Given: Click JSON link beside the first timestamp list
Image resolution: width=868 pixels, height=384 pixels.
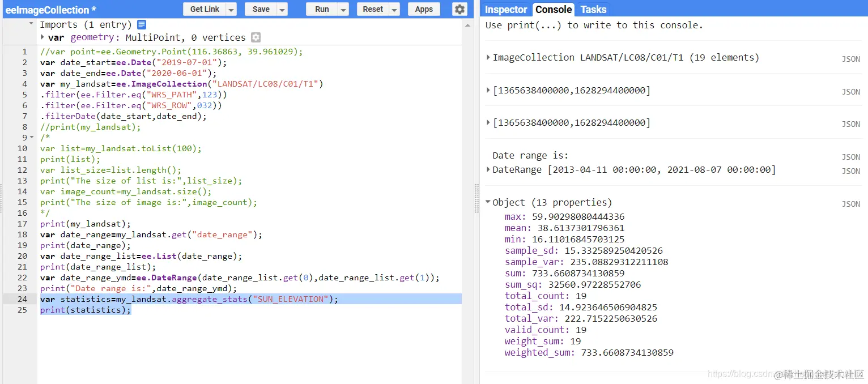Looking at the screenshot, I should coord(850,92).
